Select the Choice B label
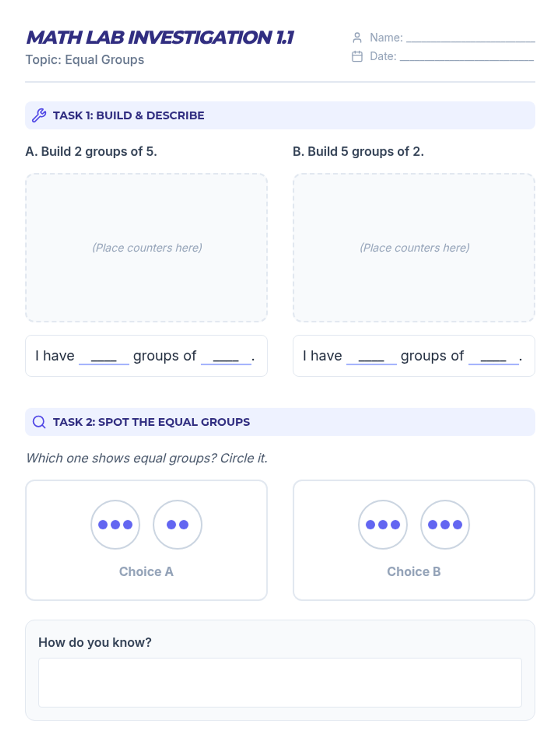Screen dimensions: 560x747 (414, 571)
